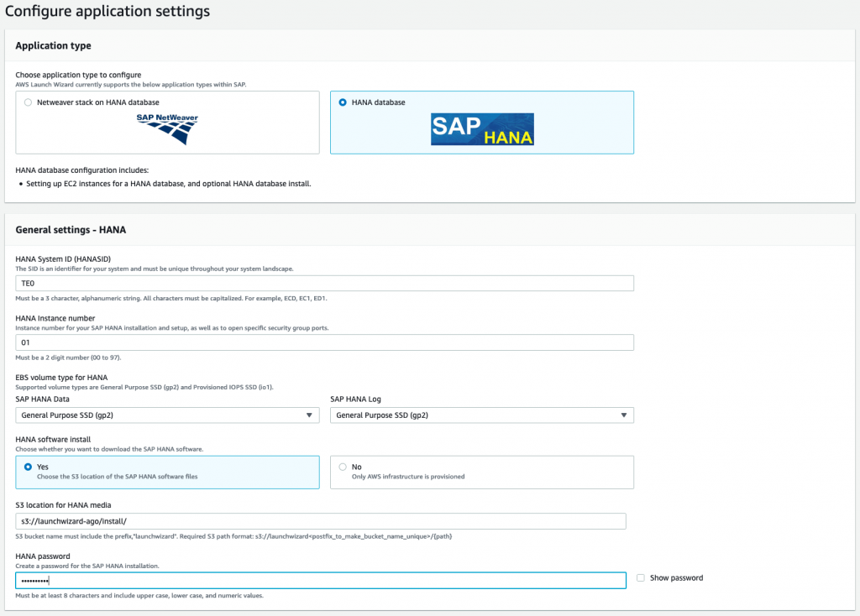Viewport: 860px width, 616px height.
Task: Click 'Setting up EC2 instances' bullet text
Action: pyautogui.click(x=168, y=184)
